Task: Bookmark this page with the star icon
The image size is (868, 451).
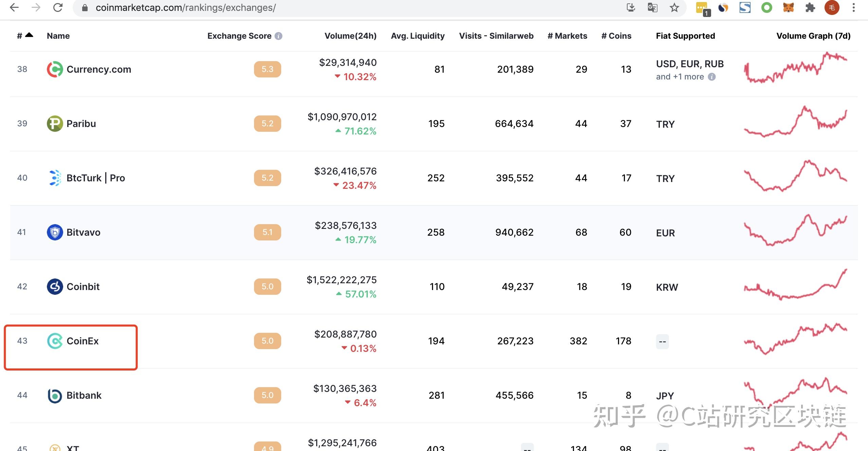Action: coord(674,7)
